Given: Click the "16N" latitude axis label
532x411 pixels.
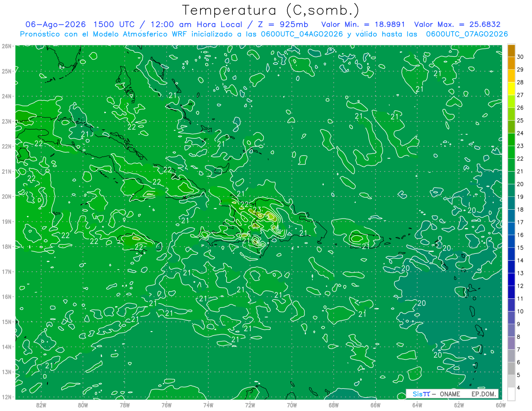Looking at the screenshot, I should (7, 297).
